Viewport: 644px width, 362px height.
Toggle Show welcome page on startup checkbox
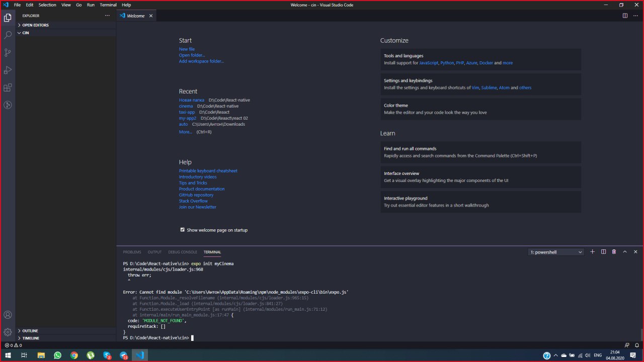point(183,230)
